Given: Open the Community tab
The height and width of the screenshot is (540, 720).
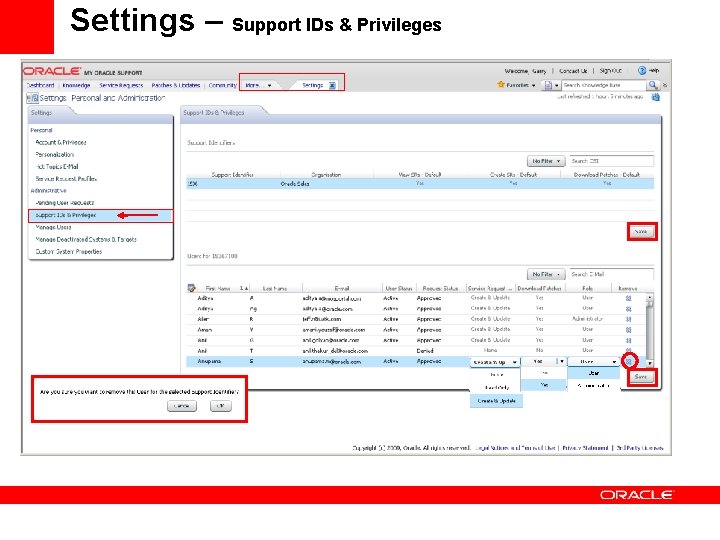Looking at the screenshot, I should coord(222,85).
